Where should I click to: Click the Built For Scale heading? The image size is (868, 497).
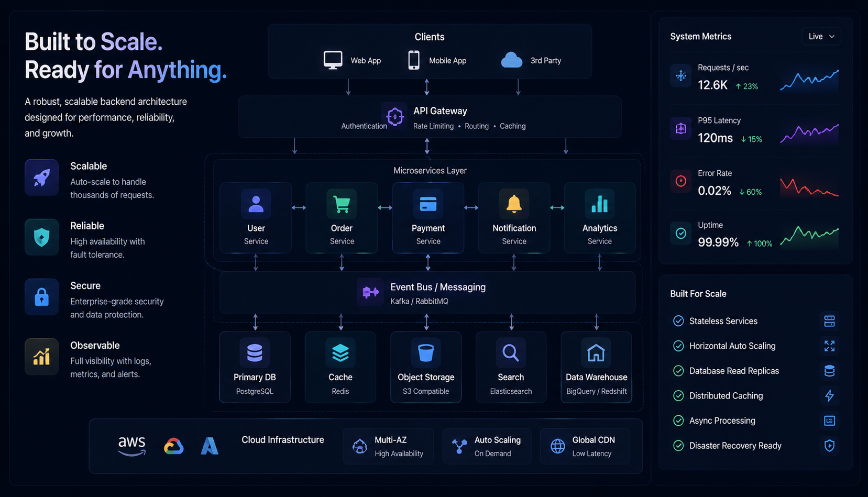698,294
